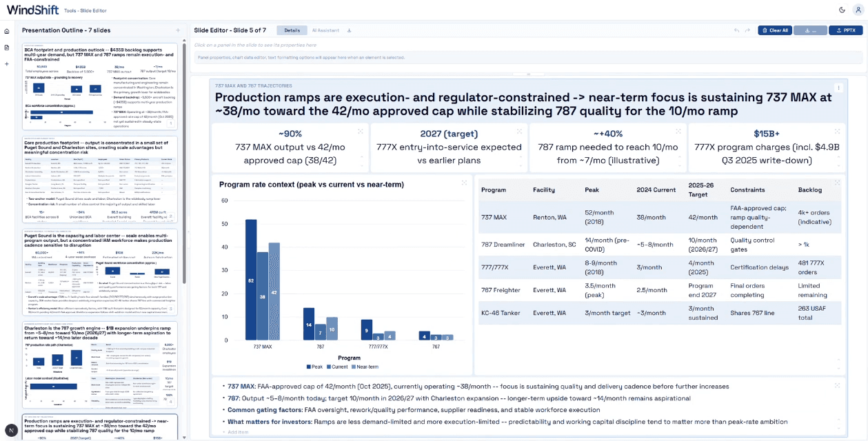868x441 pixels.
Task: Expand the Program rate context chart panel
Action: coord(464,183)
